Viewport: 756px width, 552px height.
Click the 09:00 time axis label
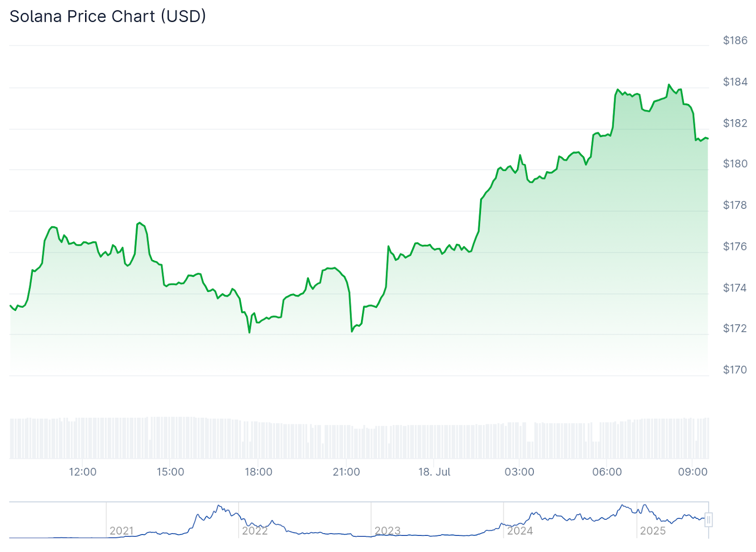point(693,472)
